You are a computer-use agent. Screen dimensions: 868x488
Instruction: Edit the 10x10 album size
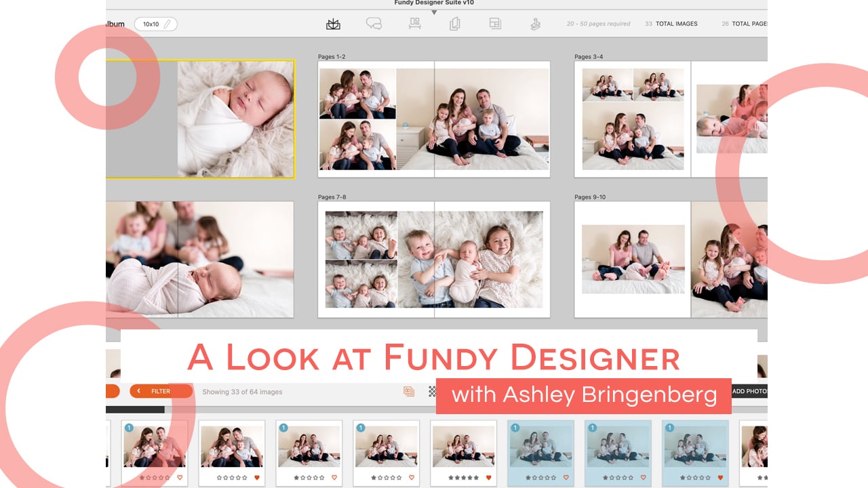click(156, 24)
